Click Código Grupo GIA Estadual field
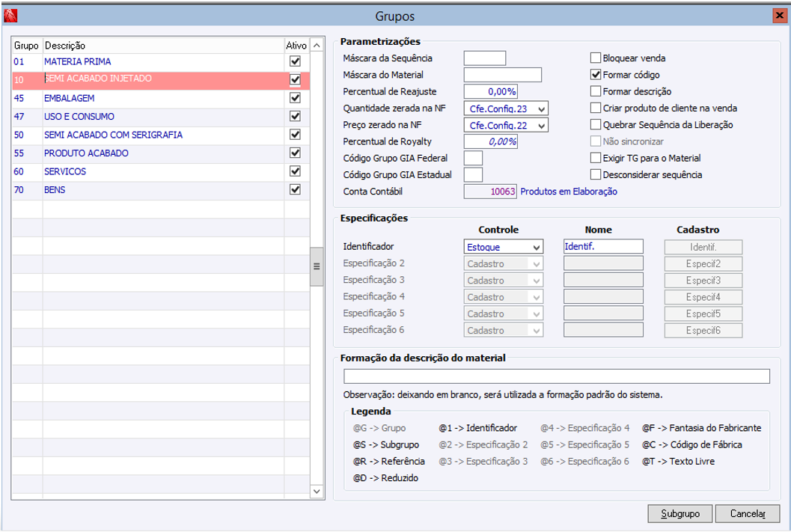This screenshot has width=791, height=532. (473, 174)
